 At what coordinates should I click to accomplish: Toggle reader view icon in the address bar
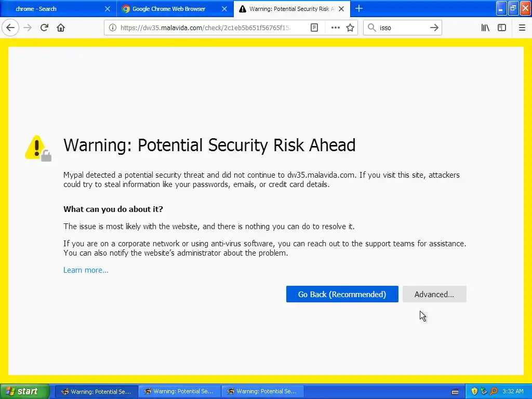[314, 28]
